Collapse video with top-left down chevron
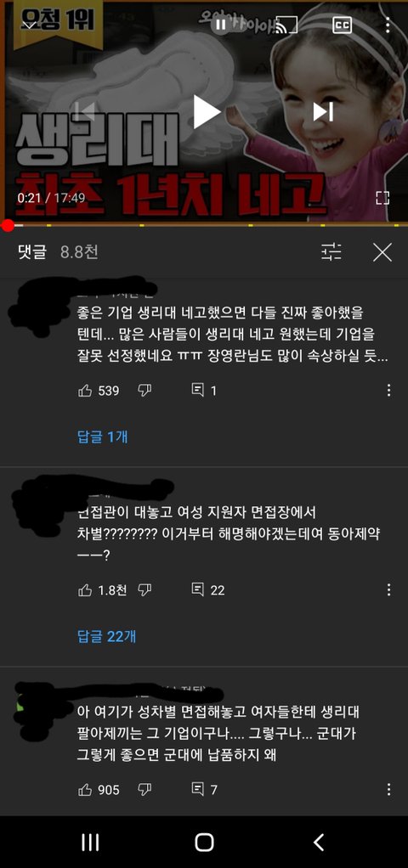Viewport: 408px width, 868px height. [x=30, y=25]
